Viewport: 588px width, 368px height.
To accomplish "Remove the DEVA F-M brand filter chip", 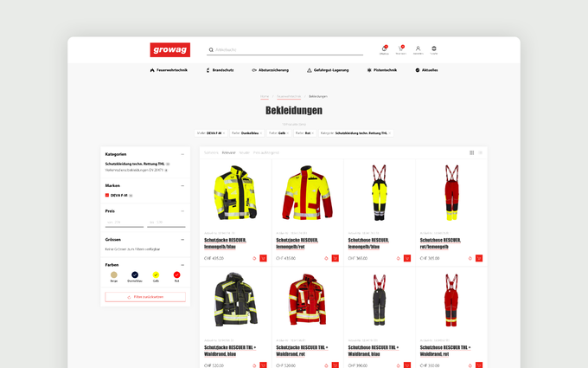I will [224, 133].
